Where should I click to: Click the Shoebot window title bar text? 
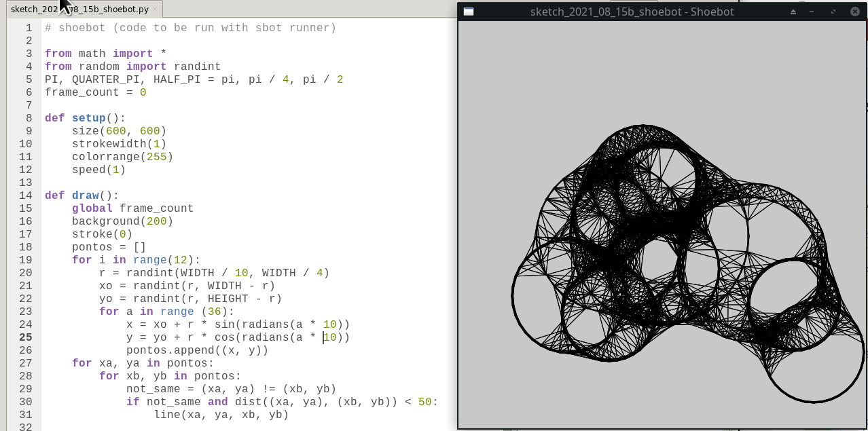point(632,12)
